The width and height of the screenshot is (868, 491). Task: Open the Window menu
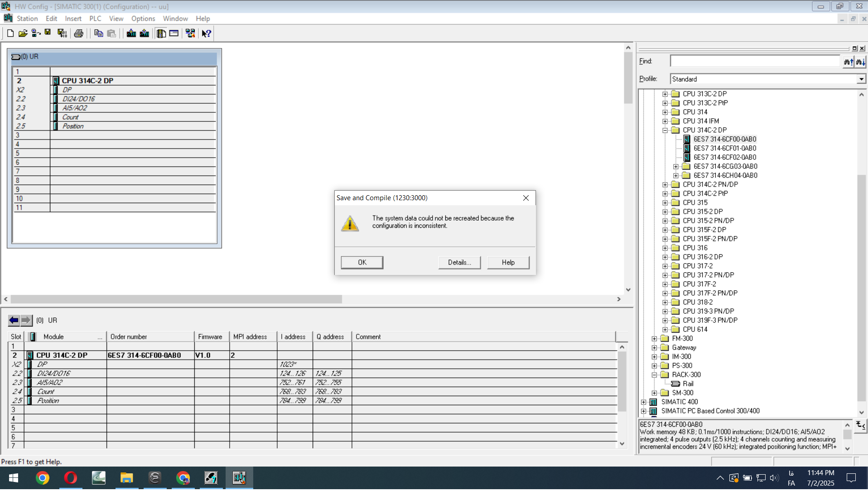tap(175, 19)
